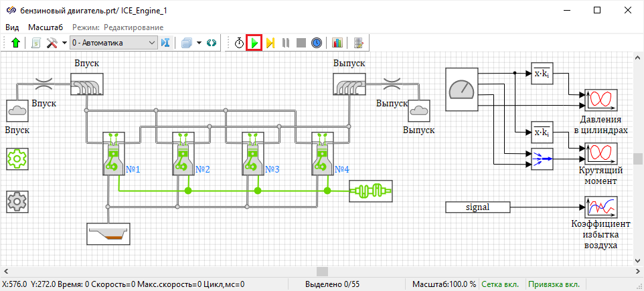644x291 pixels.
Task: Expand the tools wrench dropdown arrow
Action: point(64,43)
